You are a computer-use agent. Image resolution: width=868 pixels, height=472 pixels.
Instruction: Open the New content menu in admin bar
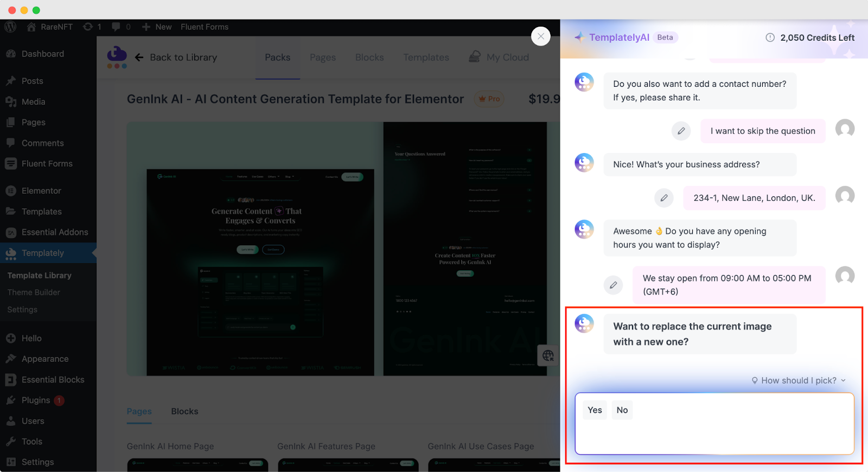tap(157, 27)
